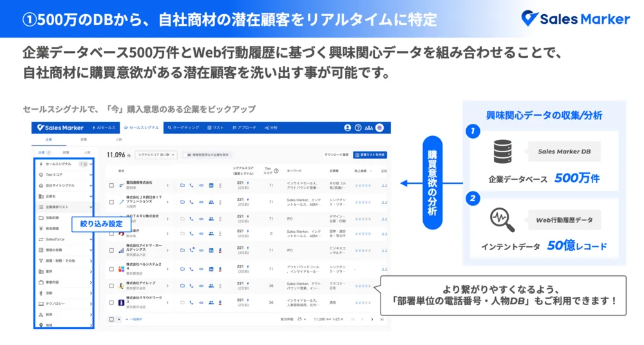Screen dimensions: 644x345
Task: Expand the Salesforce filter in sidebar
Action: click(x=64, y=239)
